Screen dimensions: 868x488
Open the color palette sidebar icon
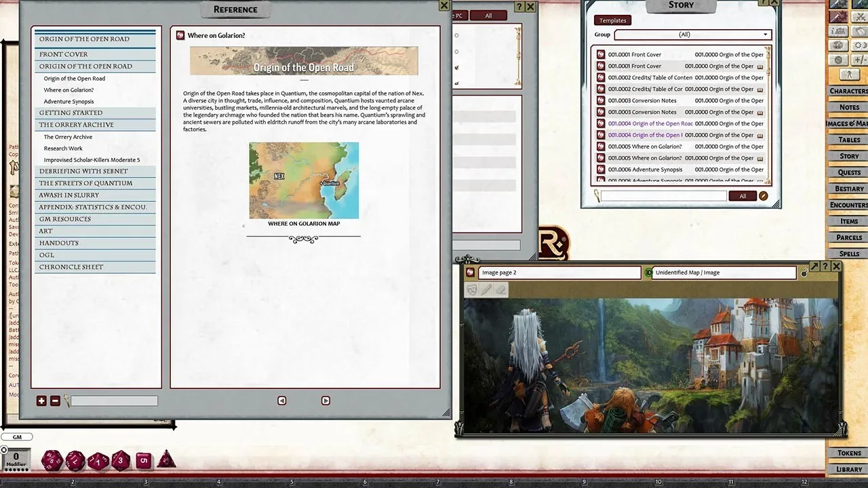click(x=840, y=45)
